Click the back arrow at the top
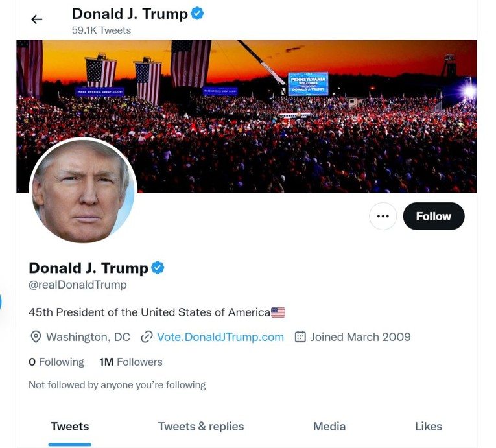Viewport: 496px width, 448px height. coord(37,19)
